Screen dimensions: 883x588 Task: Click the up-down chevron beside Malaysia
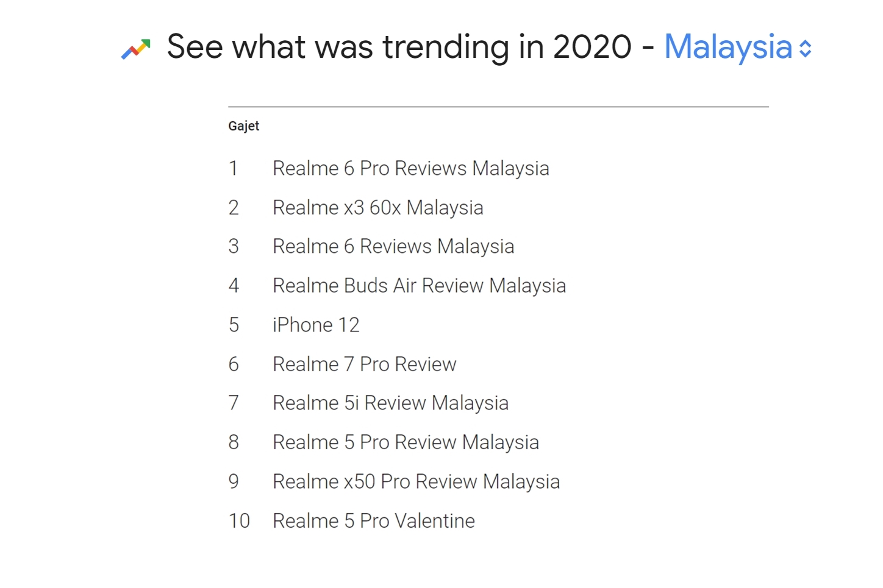[806, 49]
